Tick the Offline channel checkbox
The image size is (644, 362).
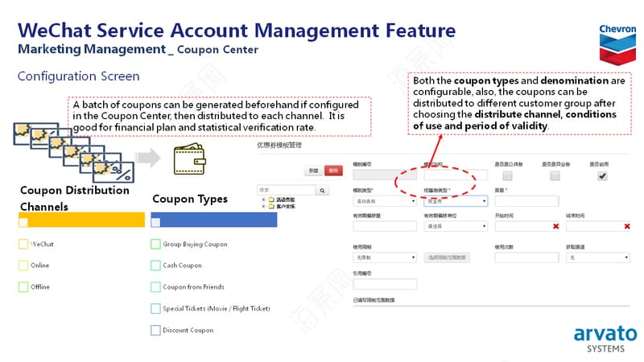(x=23, y=287)
